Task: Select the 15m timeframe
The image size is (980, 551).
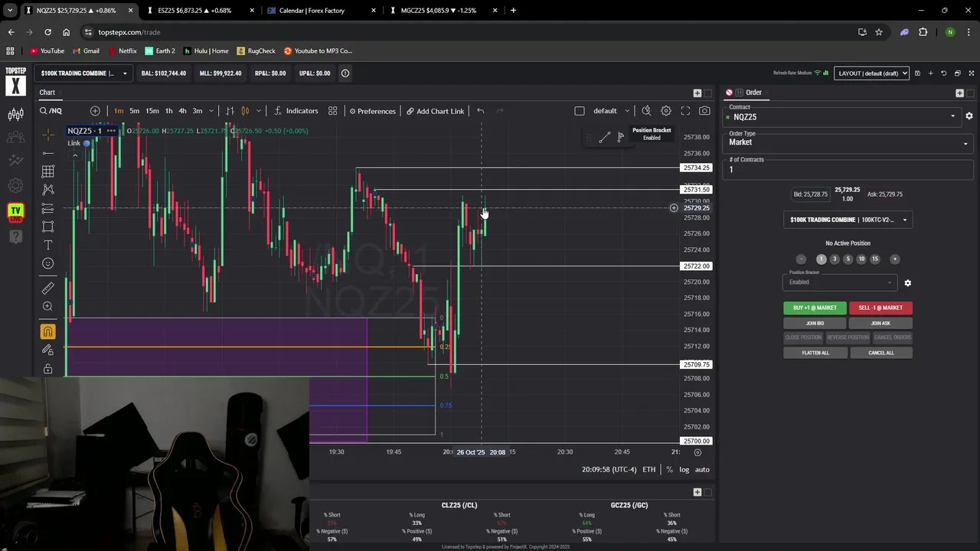Action: (152, 111)
